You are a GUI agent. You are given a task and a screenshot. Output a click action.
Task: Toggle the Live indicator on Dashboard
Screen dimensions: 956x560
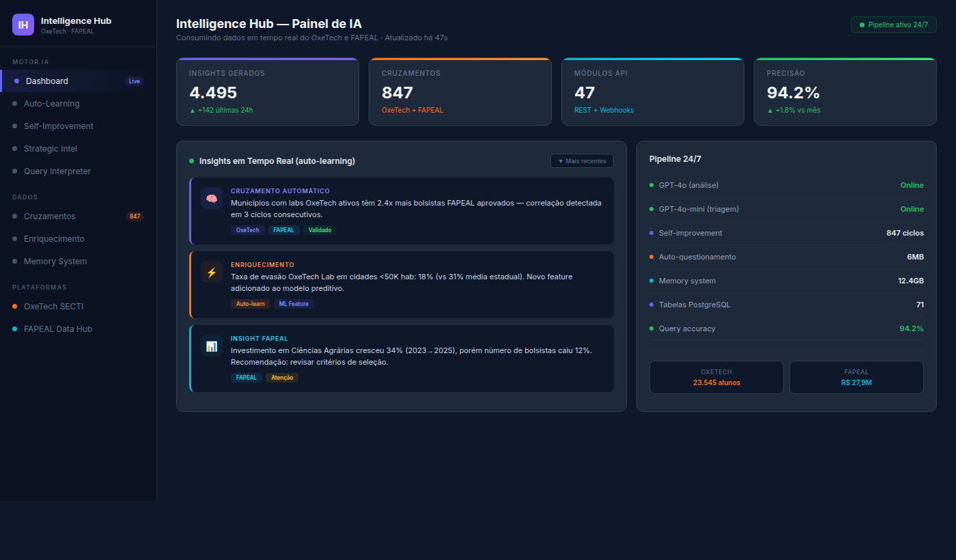(134, 81)
